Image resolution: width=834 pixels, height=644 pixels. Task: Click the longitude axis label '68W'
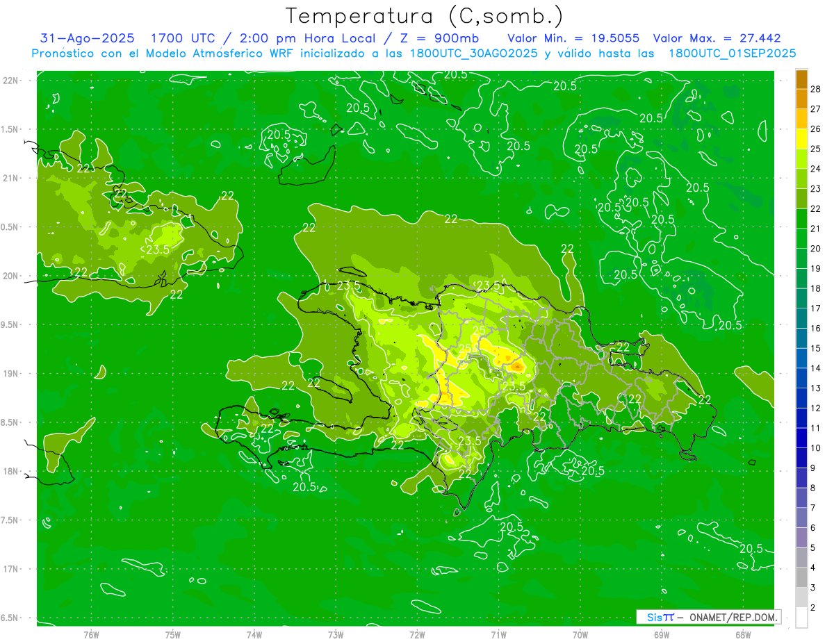pyautogui.click(x=743, y=634)
